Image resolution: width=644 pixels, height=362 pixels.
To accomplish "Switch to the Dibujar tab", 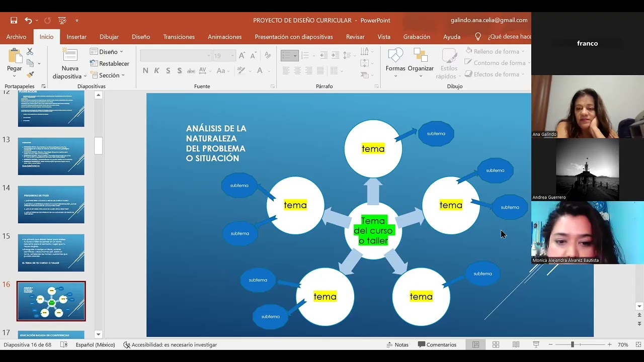I will click(x=109, y=37).
